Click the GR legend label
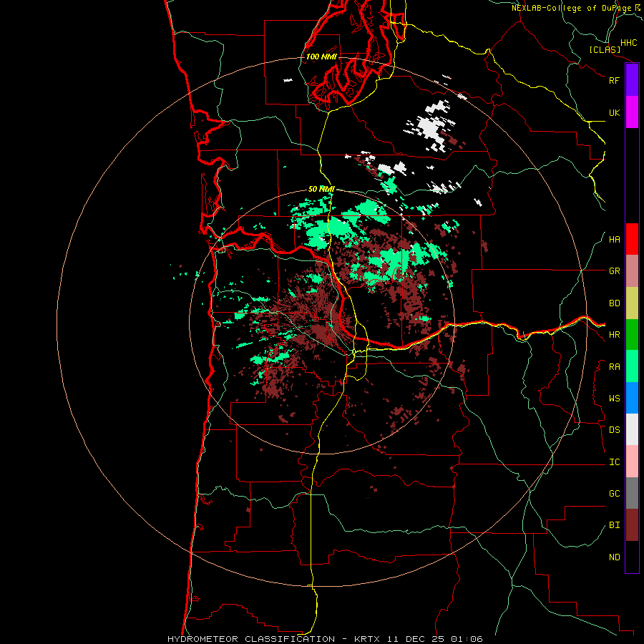The image size is (644, 644). (614, 271)
